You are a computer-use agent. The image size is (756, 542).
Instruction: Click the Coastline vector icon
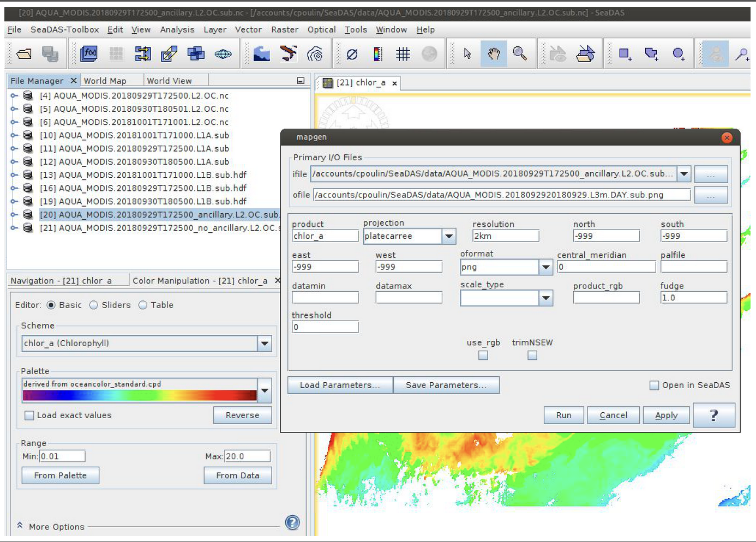tap(289, 53)
